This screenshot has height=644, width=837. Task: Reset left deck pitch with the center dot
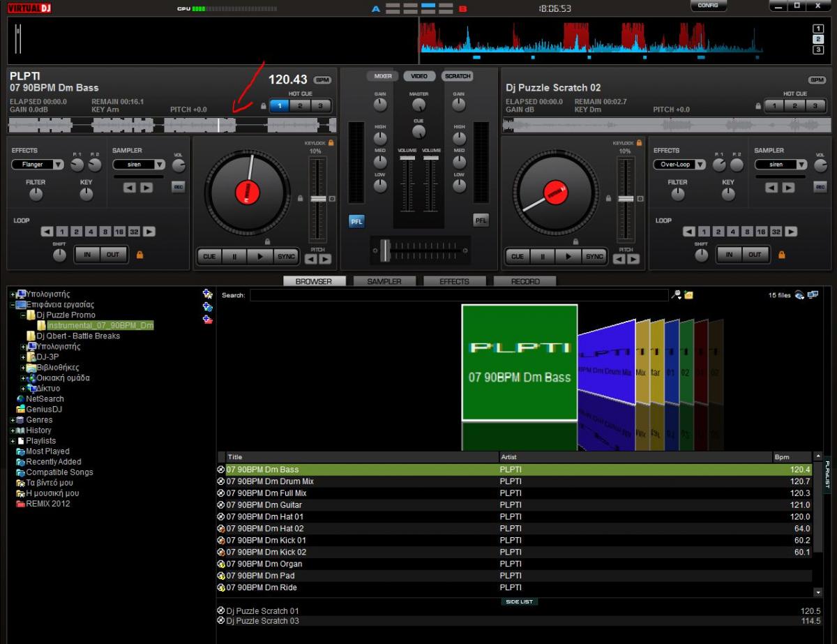(331, 199)
